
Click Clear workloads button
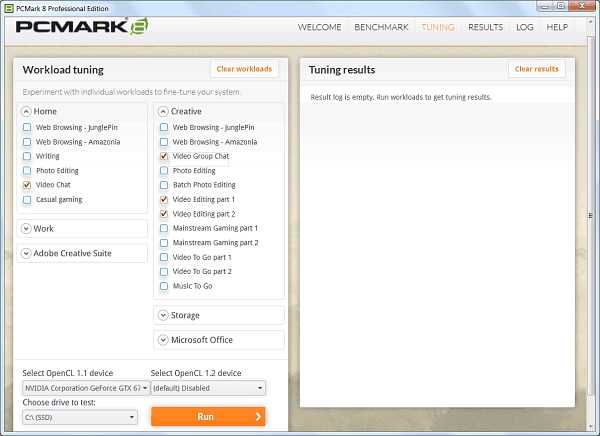point(244,69)
